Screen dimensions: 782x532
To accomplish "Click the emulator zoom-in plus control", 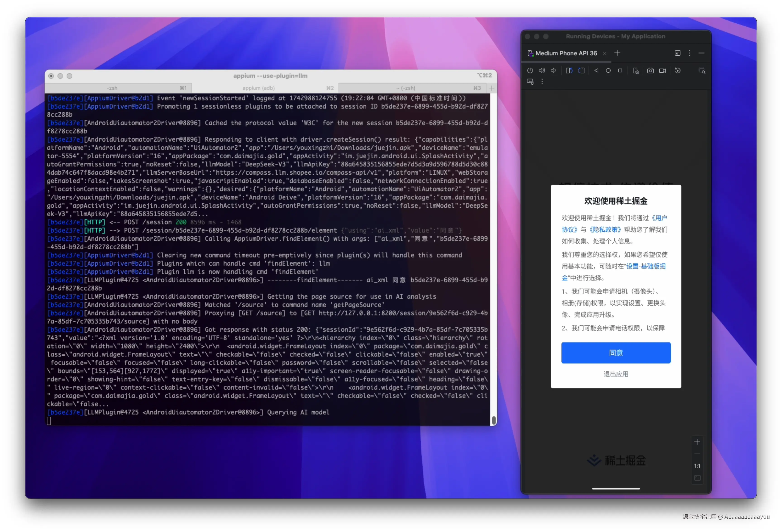I will click(697, 442).
